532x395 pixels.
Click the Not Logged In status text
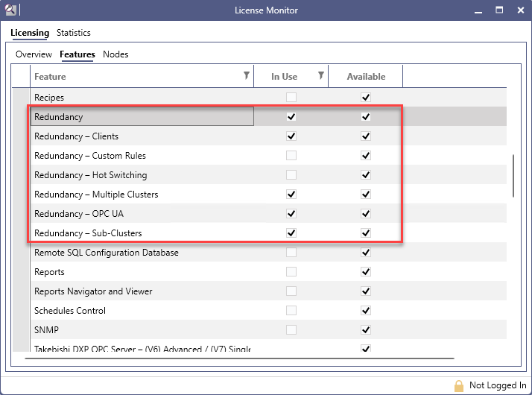[x=498, y=385]
